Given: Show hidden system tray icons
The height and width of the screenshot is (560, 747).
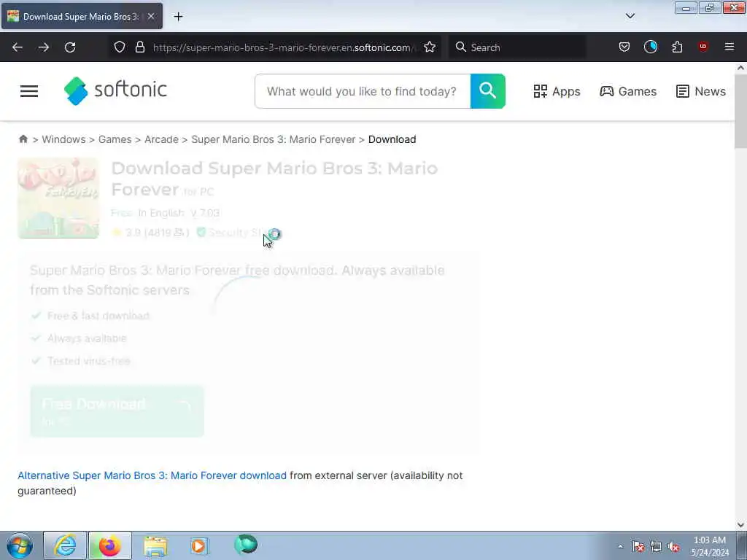Looking at the screenshot, I should pos(620,546).
